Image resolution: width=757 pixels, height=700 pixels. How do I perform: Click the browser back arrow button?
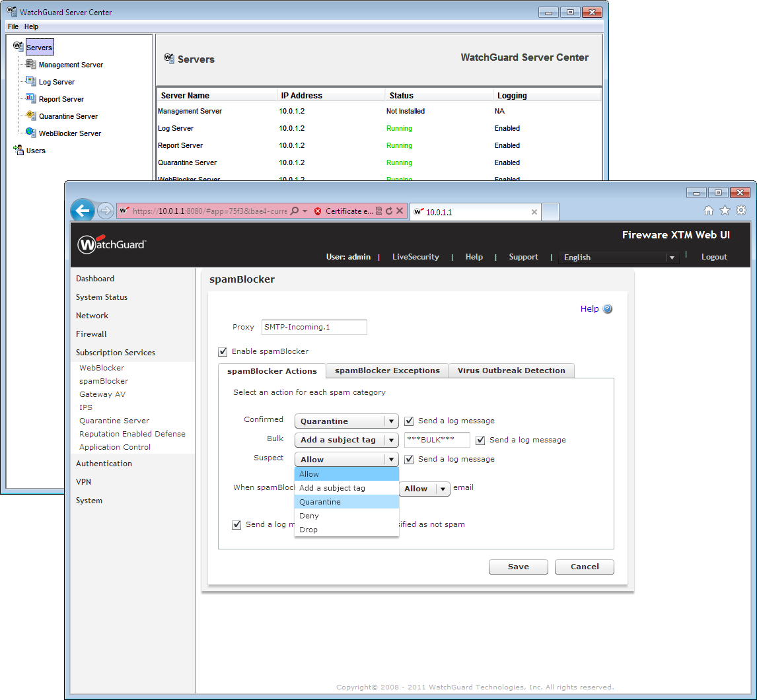pos(83,211)
